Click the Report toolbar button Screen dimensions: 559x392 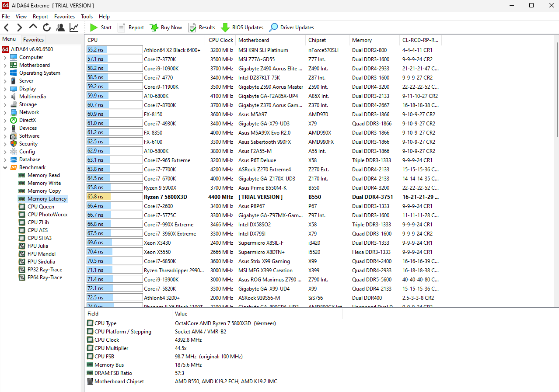tap(130, 28)
